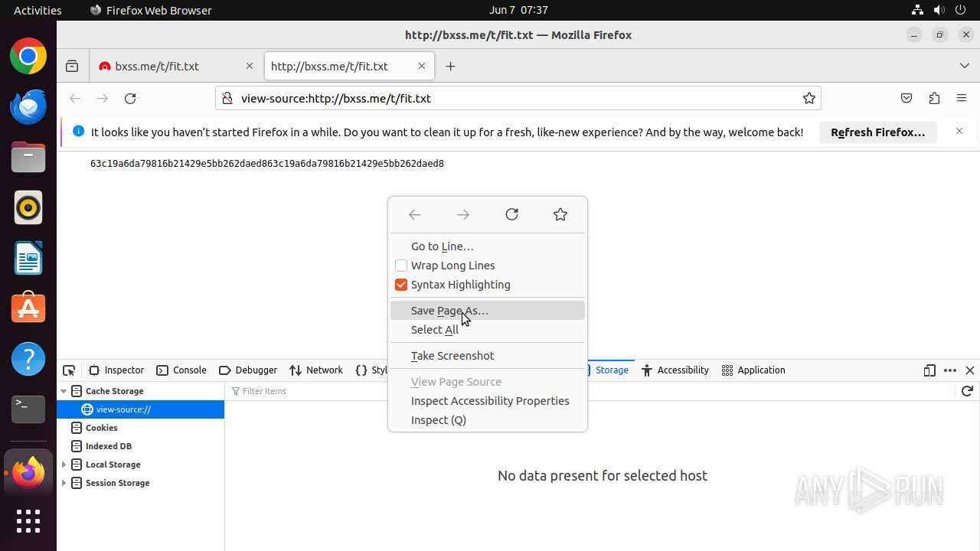This screenshot has height=551, width=980.
Task: Open Ubuntu Software from the dock
Action: coord(28,308)
